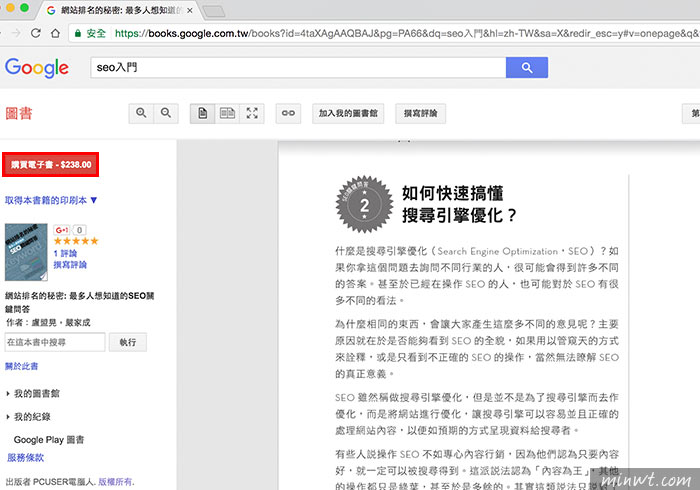Switch to two-page view
This screenshot has width=700, height=490.
pyautogui.click(x=227, y=113)
